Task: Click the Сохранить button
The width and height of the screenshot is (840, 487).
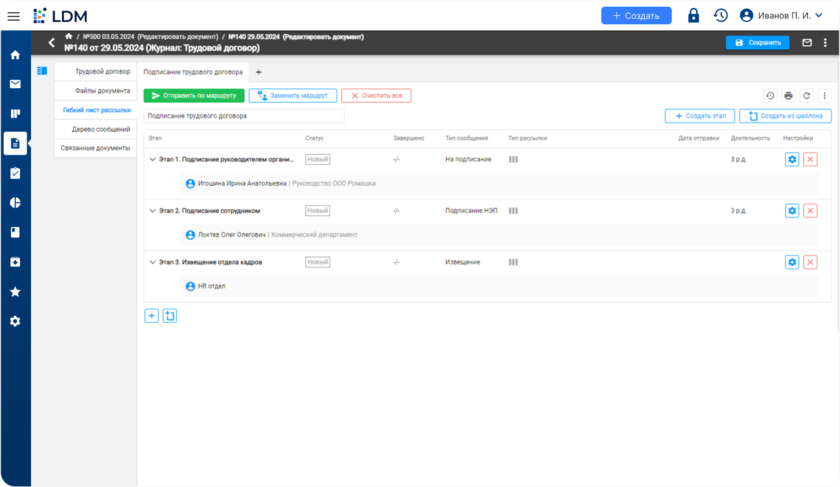Action: (757, 43)
